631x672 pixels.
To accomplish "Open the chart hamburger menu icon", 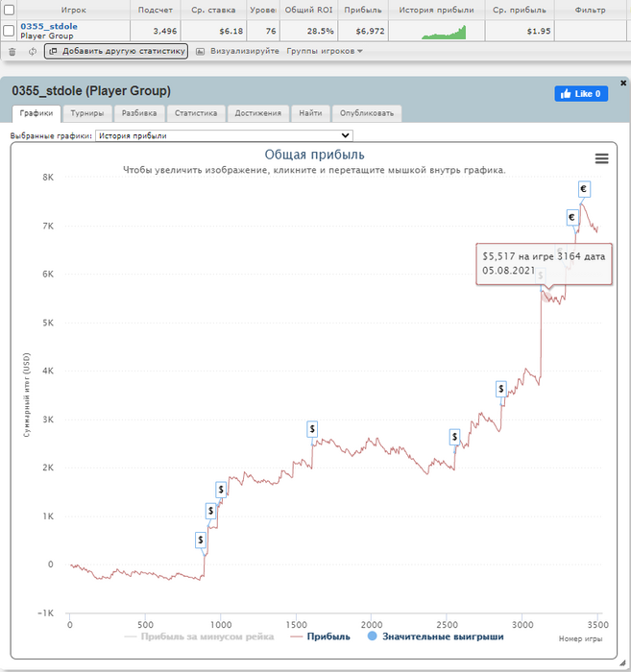I will (601, 159).
